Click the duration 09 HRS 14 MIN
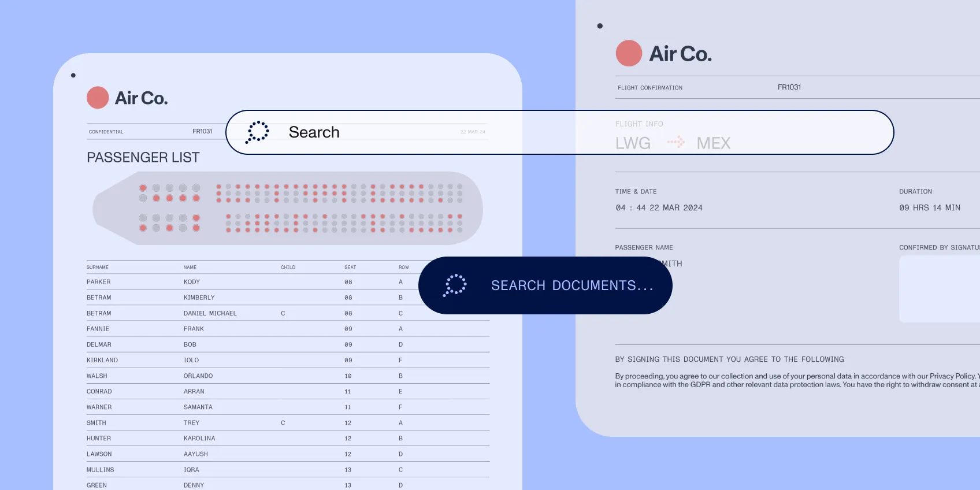The image size is (980, 490). (930, 208)
